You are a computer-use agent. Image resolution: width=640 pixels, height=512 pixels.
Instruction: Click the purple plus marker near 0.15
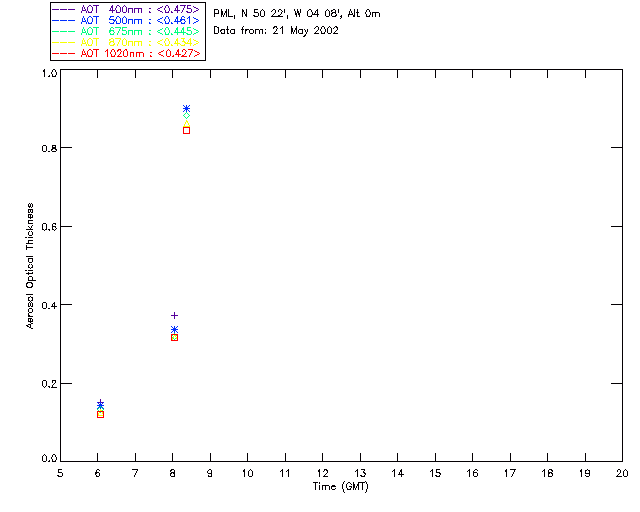coord(100,402)
